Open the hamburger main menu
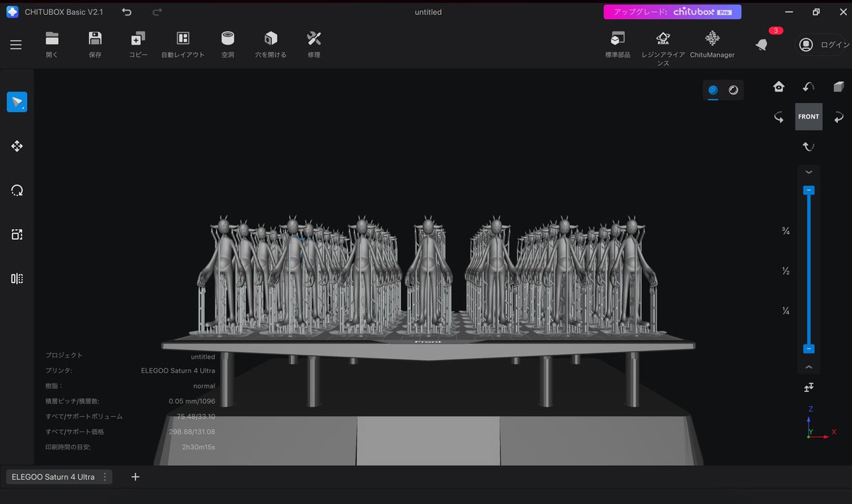The width and height of the screenshot is (852, 504). coord(16,45)
